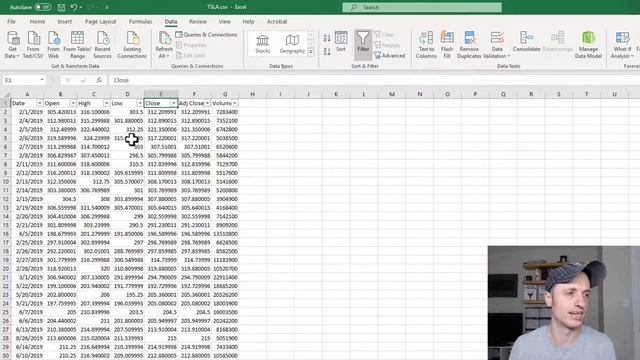
Task: Select date cell 3/1/2019
Action: coord(27,278)
